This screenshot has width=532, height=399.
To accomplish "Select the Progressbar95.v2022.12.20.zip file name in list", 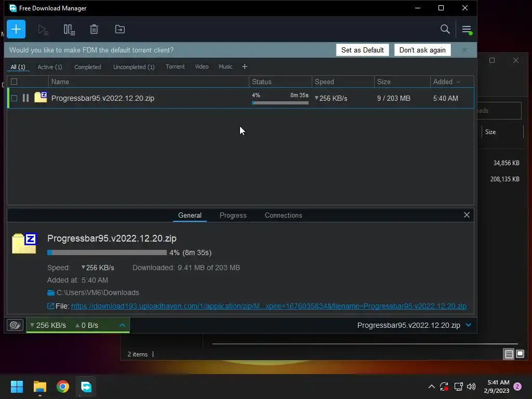I will click(103, 98).
